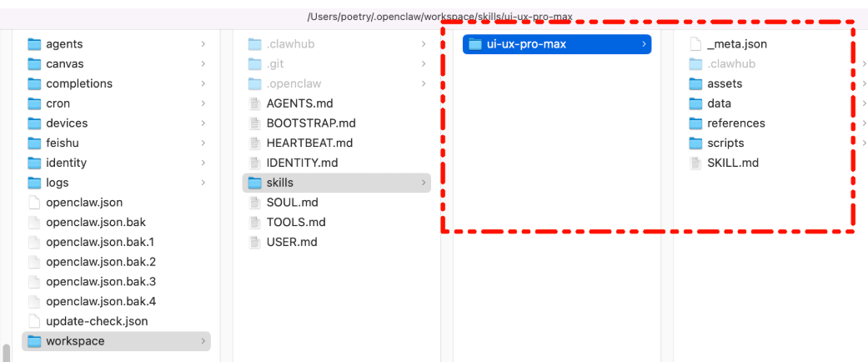
Task: Click the logs folder icon
Action: 34,183
